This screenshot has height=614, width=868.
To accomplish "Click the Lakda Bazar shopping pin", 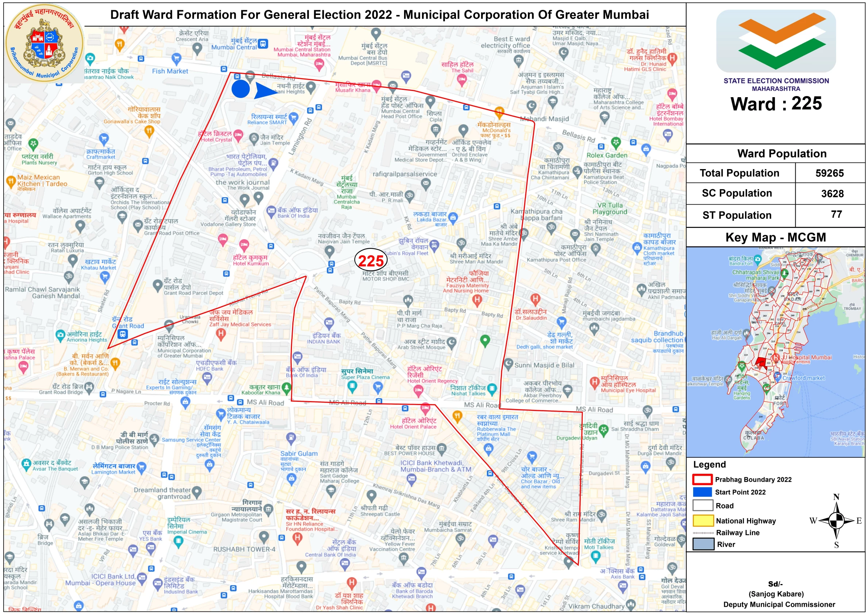I will (453, 217).
